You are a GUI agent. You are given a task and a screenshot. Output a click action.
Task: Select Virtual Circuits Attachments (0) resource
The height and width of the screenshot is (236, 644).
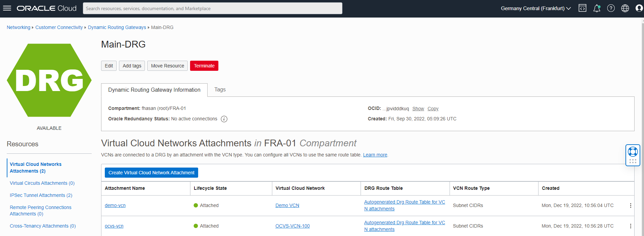(x=42, y=183)
